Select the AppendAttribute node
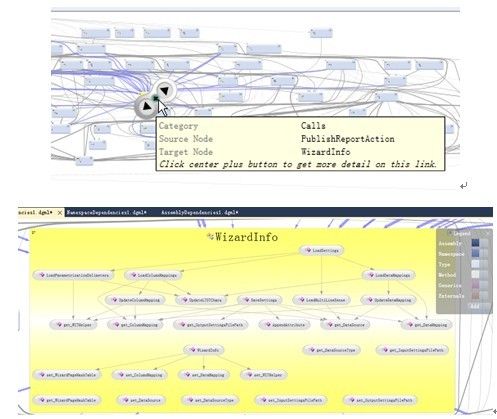 tap(284, 325)
